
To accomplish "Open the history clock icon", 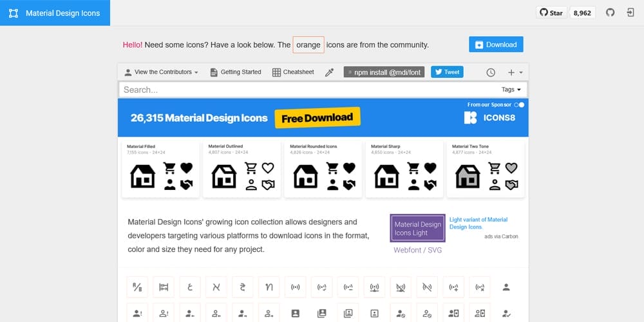I will coord(491,72).
